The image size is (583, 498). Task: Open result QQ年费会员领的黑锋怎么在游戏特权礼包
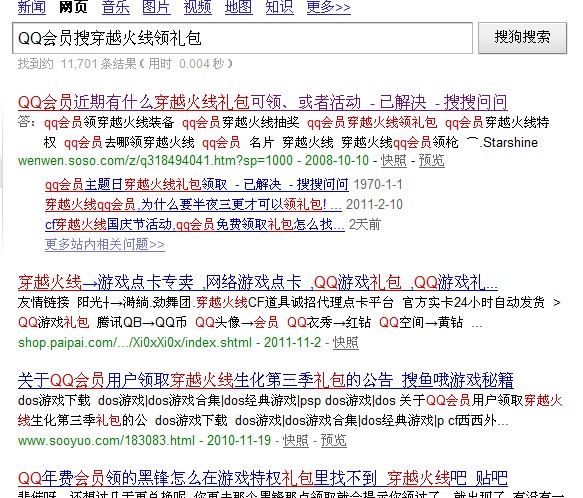262,478
